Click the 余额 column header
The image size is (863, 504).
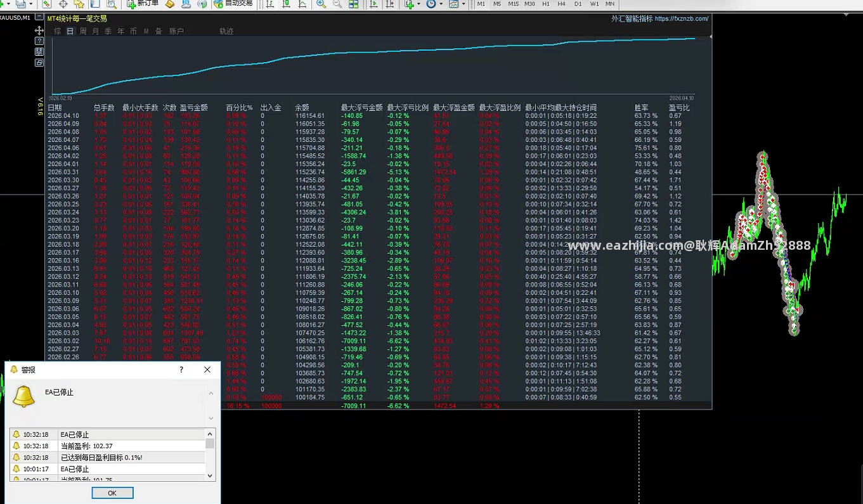coord(302,108)
